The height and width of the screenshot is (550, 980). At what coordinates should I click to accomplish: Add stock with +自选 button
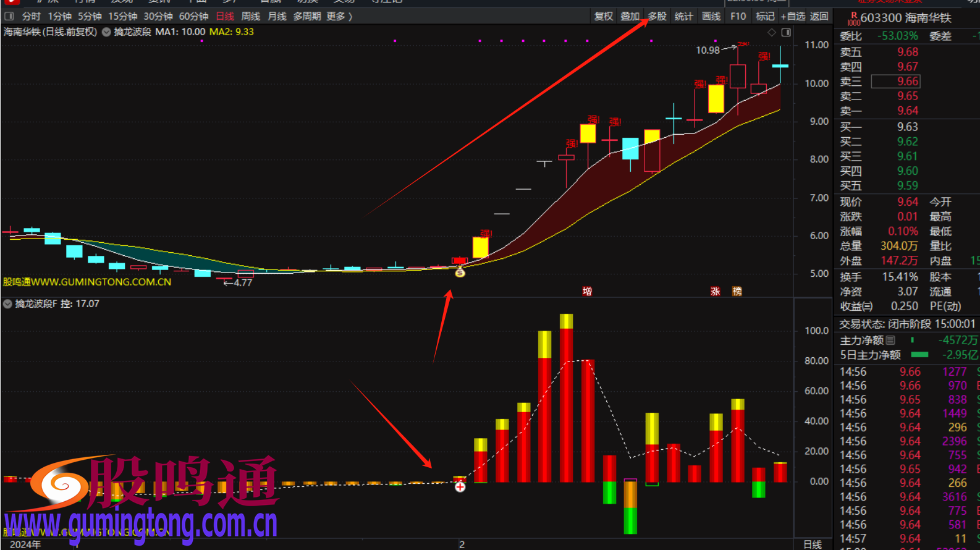(793, 16)
